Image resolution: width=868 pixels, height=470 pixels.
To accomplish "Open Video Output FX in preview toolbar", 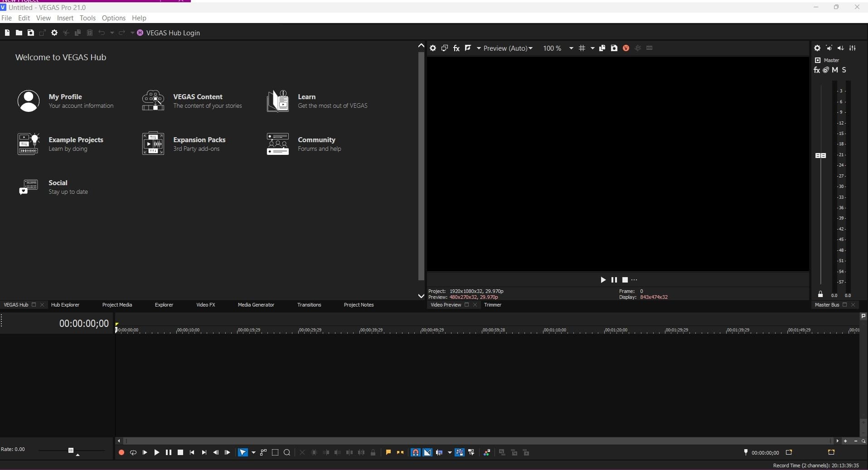I will pyautogui.click(x=456, y=48).
